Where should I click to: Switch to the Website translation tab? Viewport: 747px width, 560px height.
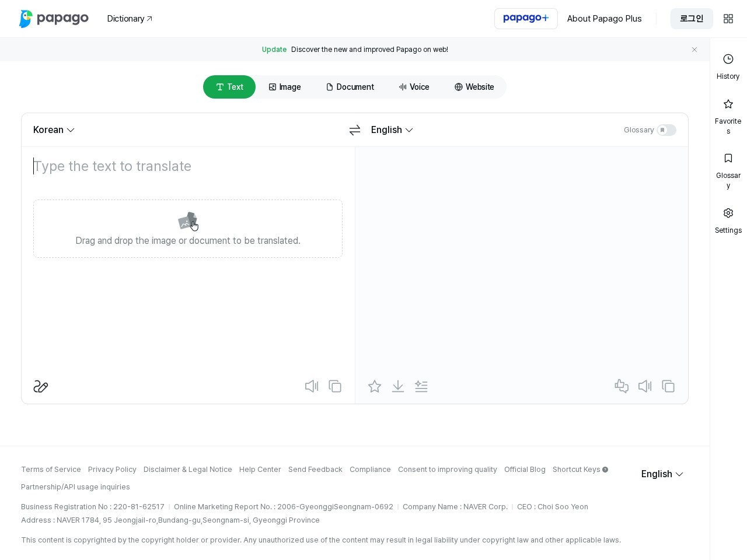click(x=474, y=87)
